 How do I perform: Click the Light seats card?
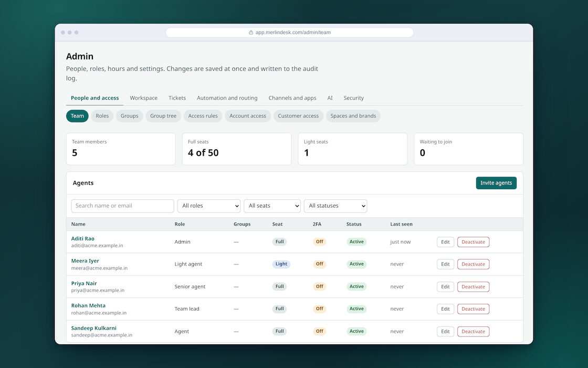point(352,149)
